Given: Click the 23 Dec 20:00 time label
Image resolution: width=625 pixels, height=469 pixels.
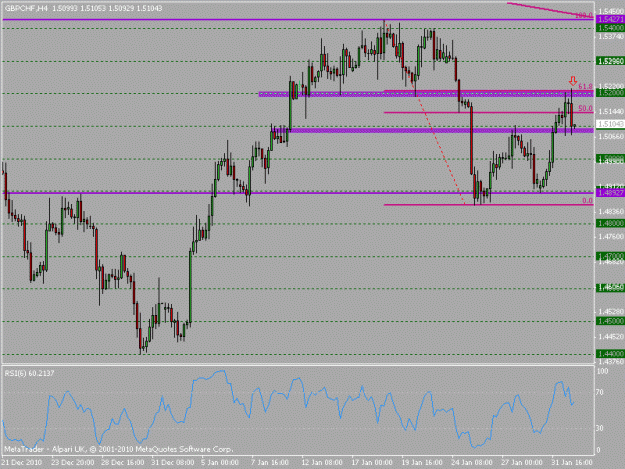Looking at the screenshot, I should tap(73, 463).
